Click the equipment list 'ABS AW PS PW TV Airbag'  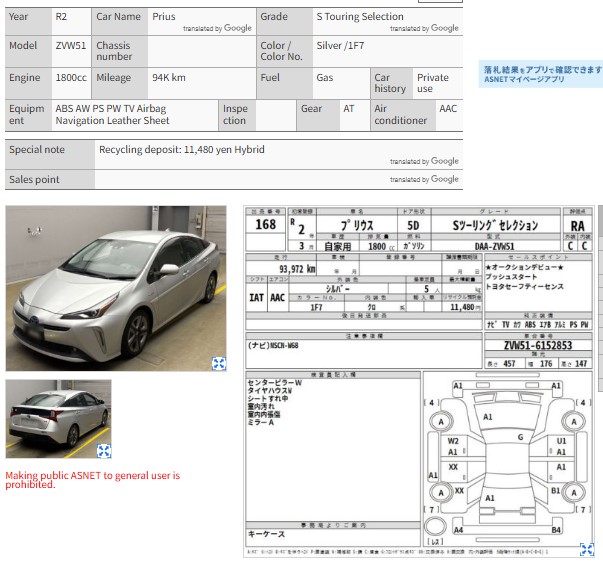coord(111,109)
